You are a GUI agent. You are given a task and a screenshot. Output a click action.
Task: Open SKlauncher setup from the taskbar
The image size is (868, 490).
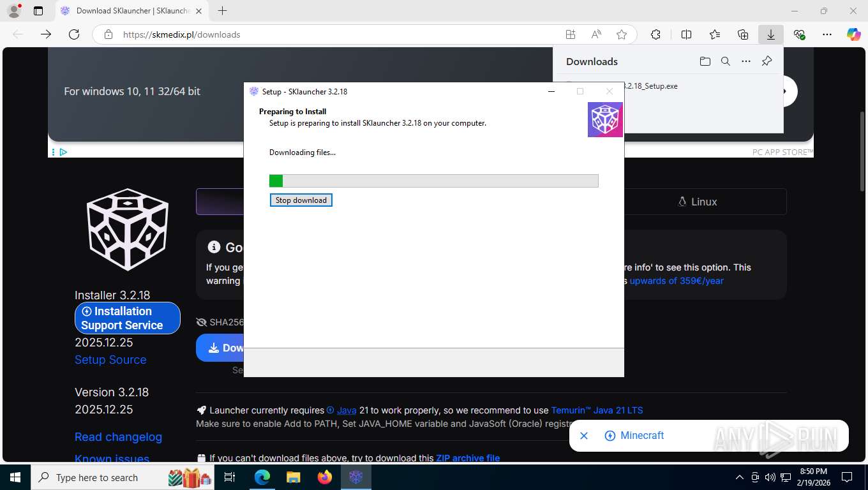(355, 477)
